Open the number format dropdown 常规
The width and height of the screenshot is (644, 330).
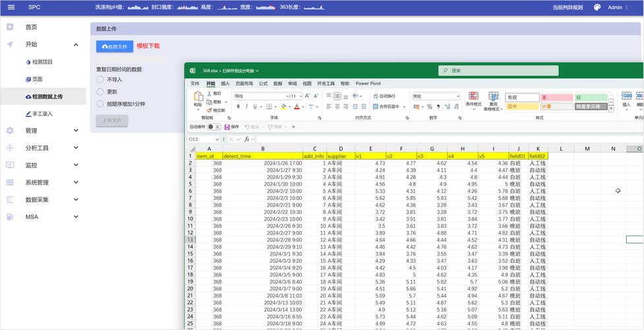coord(436,96)
